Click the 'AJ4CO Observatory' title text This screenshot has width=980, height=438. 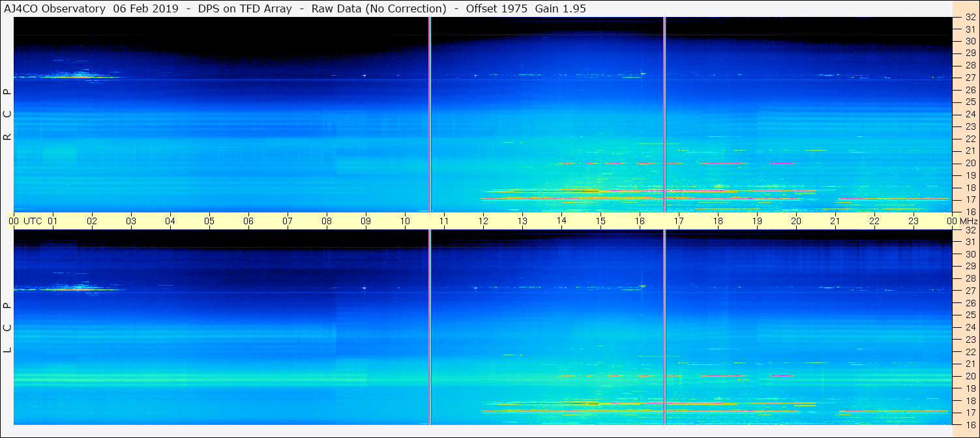coord(55,8)
